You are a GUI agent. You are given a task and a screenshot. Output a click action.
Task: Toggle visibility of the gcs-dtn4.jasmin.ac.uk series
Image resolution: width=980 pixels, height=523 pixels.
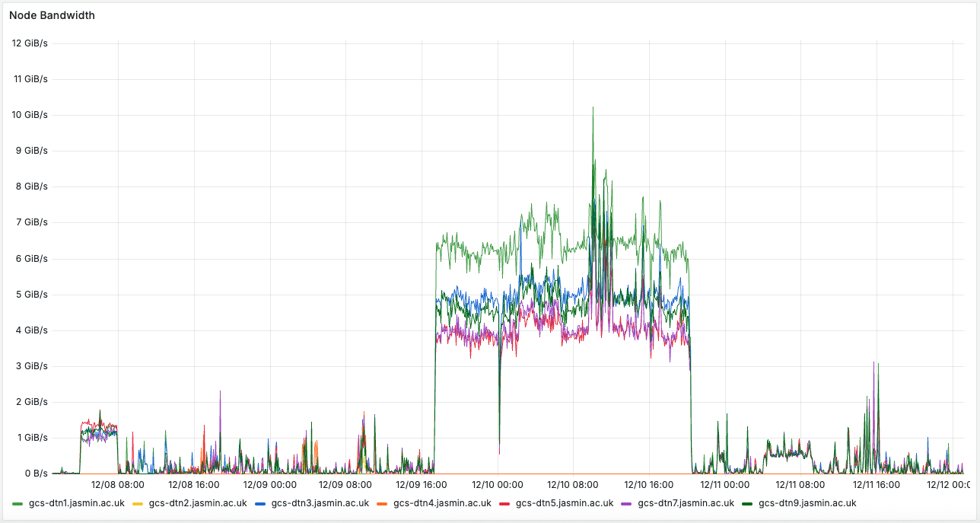pos(442,503)
